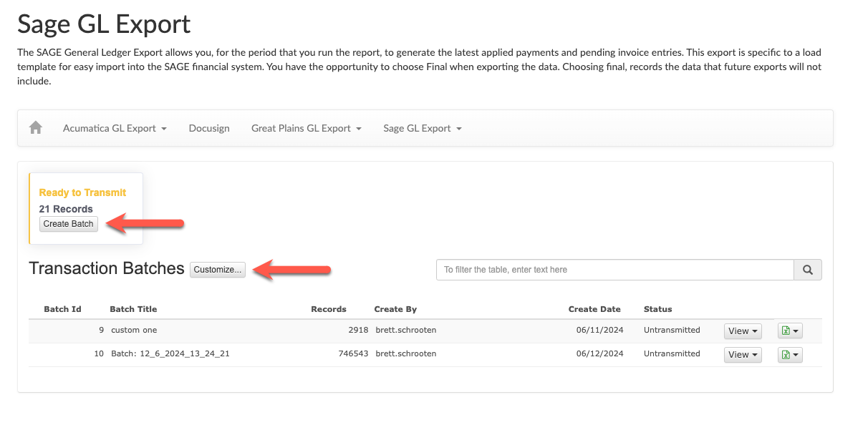
Task: Select the 'Batch: 12_6_2024_13_24_21' title cell
Action: pos(170,353)
